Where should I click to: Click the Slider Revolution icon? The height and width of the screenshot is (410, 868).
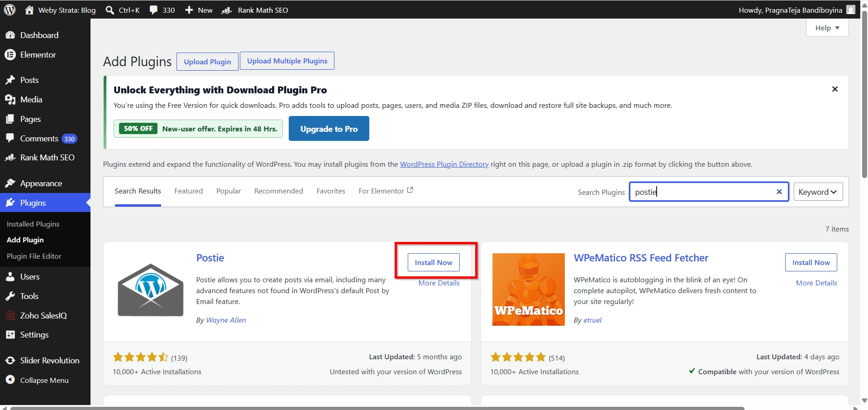10,360
